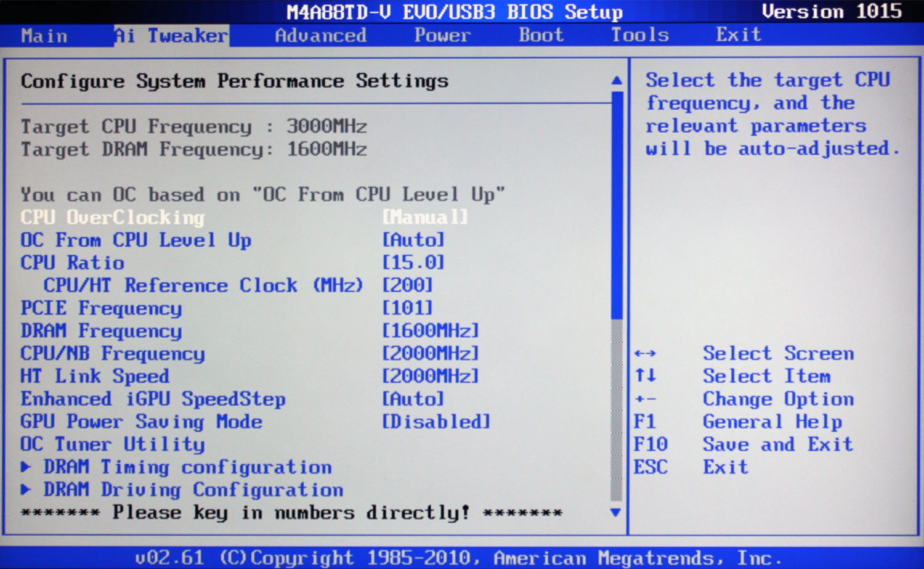924x569 pixels.
Task: Click the Target CPU Frequency 3000MHz line
Action: click(x=194, y=127)
